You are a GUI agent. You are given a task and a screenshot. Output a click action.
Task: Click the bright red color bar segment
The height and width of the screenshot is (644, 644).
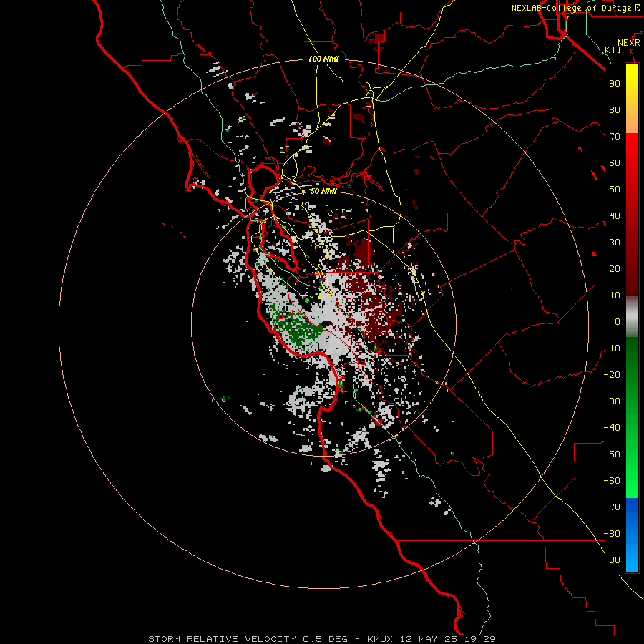[632, 172]
